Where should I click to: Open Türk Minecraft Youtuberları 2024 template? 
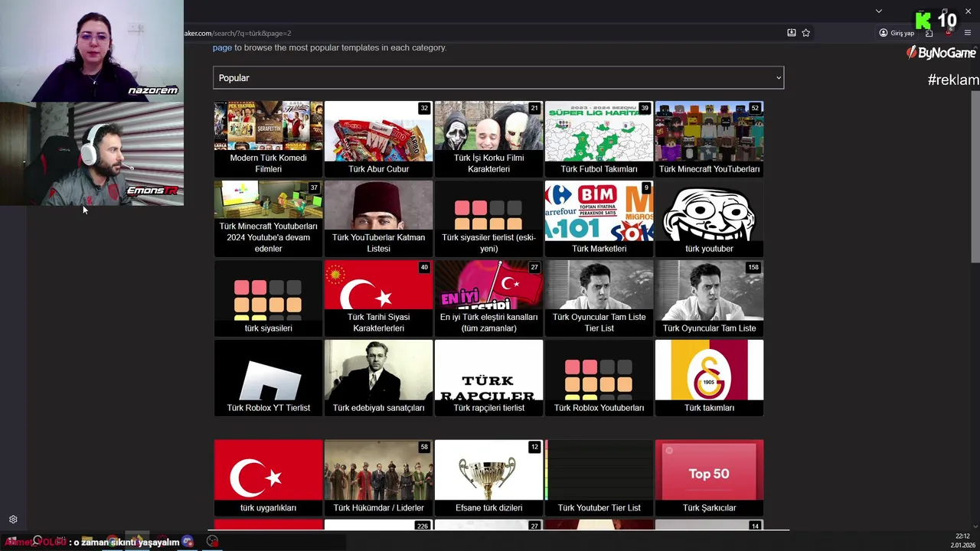[x=268, y=219]
